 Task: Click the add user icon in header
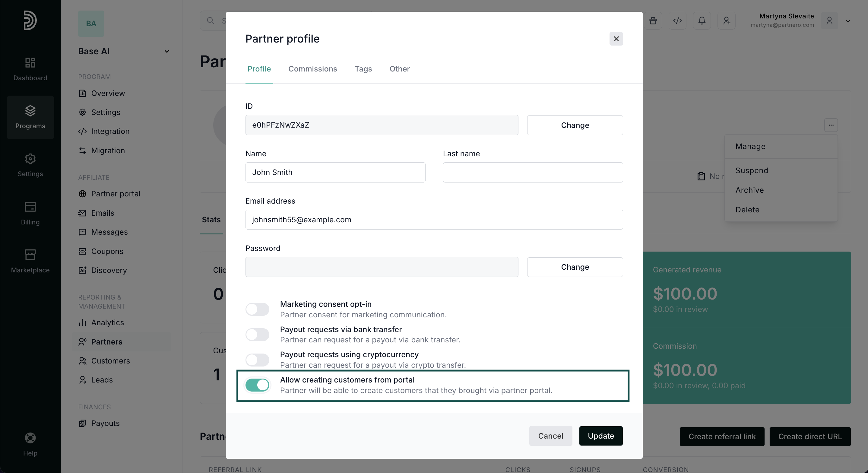[x=727, y=21]
